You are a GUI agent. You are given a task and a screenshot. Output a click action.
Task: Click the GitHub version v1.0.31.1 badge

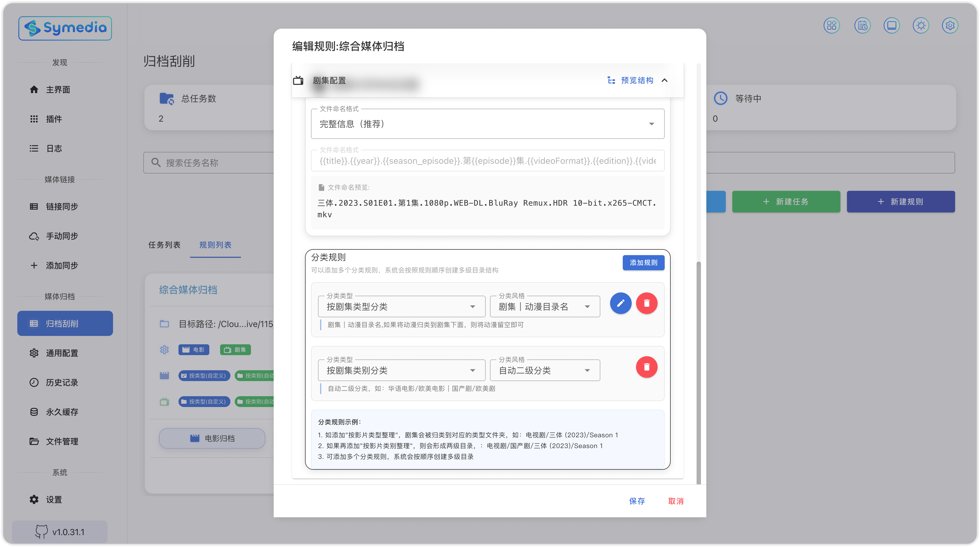tap(60, 531)
